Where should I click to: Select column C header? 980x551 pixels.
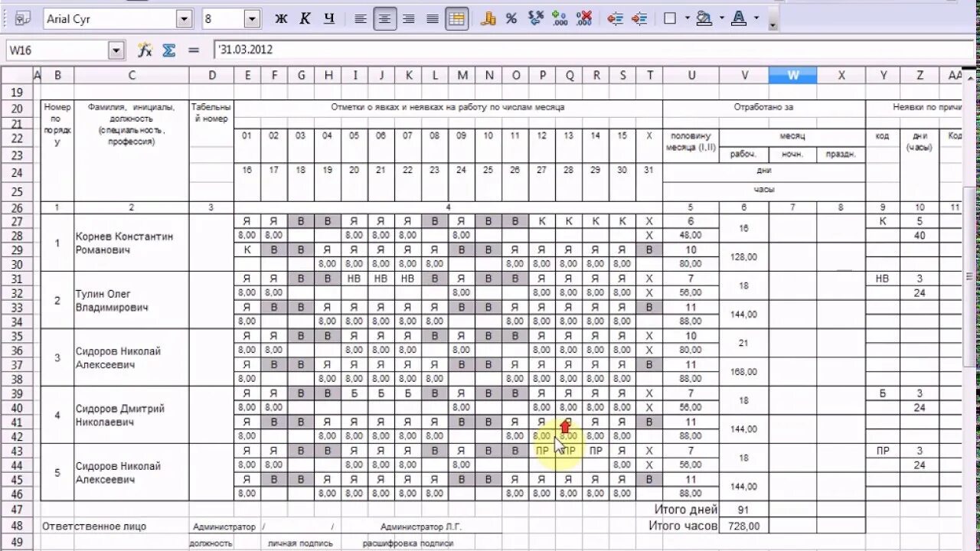(x=132, y=75)
